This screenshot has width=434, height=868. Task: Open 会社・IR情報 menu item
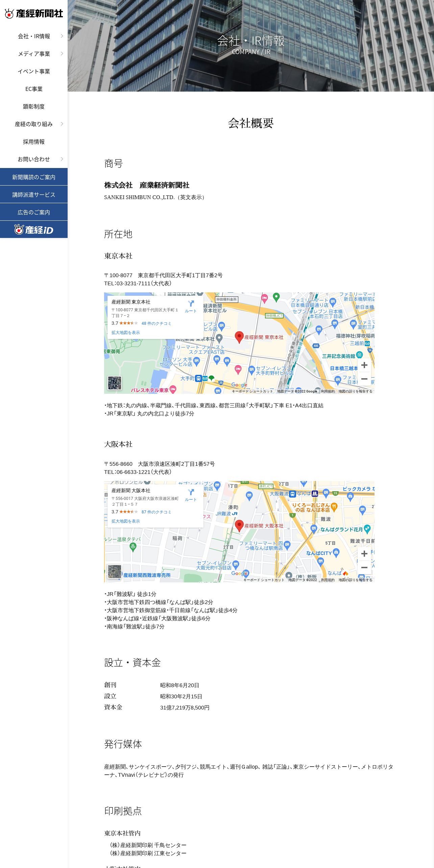[34, 36]
